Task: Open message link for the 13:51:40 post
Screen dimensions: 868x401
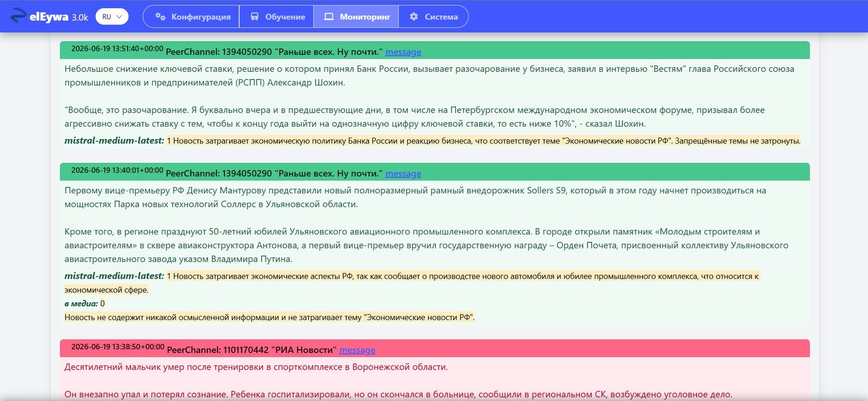Action: coord(403,52)
